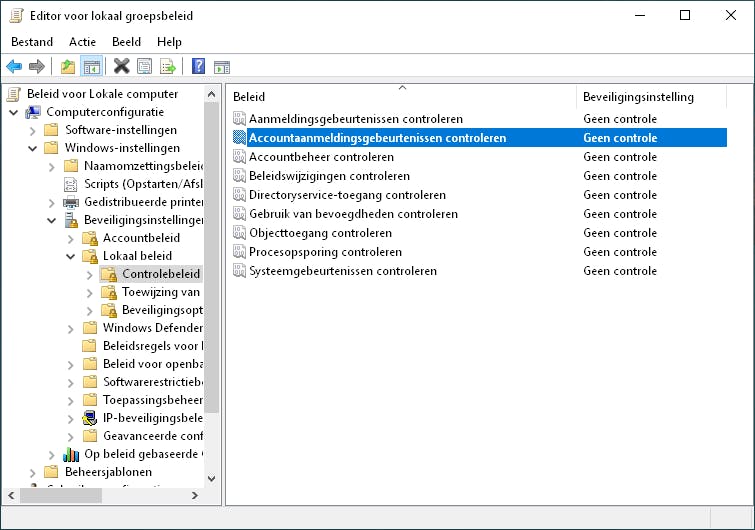Collapse the Windows-instellingen node
The width and height of the screenshot is (755, 530).
[x=32, y=148]
